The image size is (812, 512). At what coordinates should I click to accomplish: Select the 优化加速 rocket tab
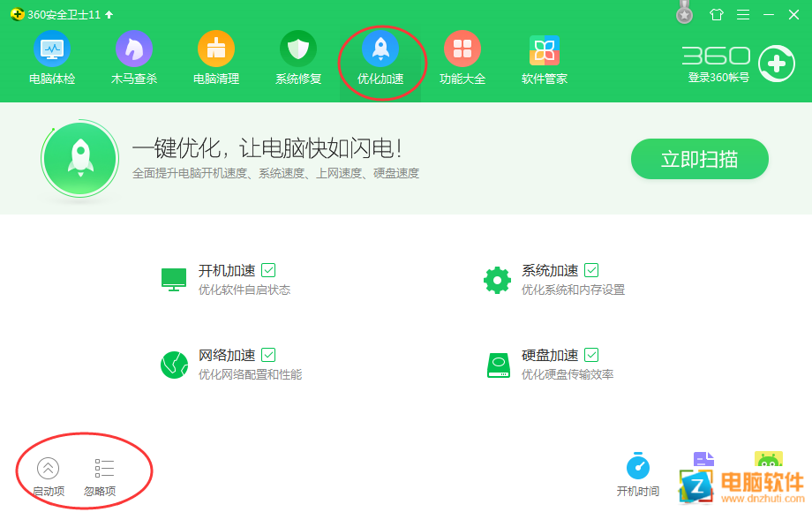[x=380, y=58]
